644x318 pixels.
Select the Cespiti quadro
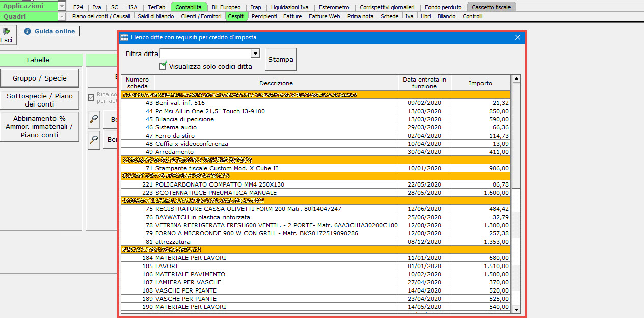point(236,16)
